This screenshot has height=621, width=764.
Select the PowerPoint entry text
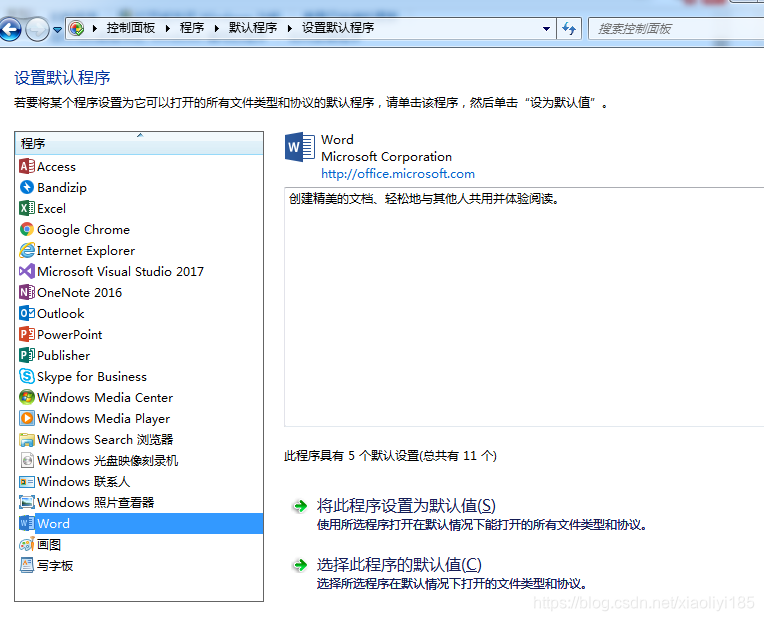pyautogui.click(x=70, y=334)
